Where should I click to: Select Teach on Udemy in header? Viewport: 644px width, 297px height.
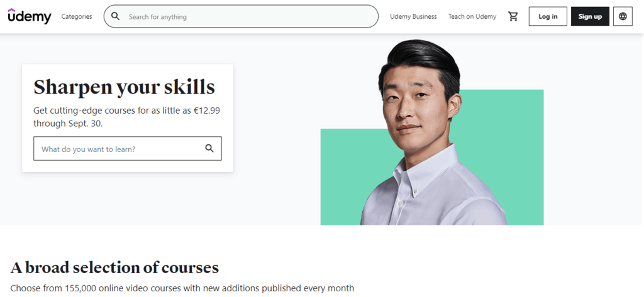pos(472,16)
